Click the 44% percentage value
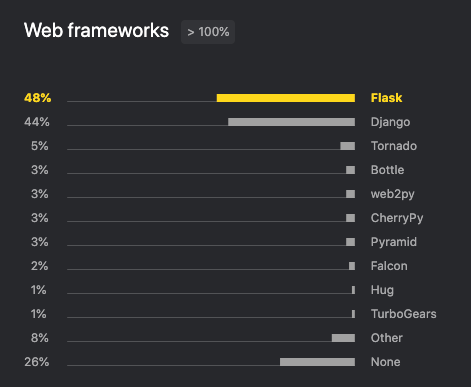471x387 pixels. [x=37, y=122]
